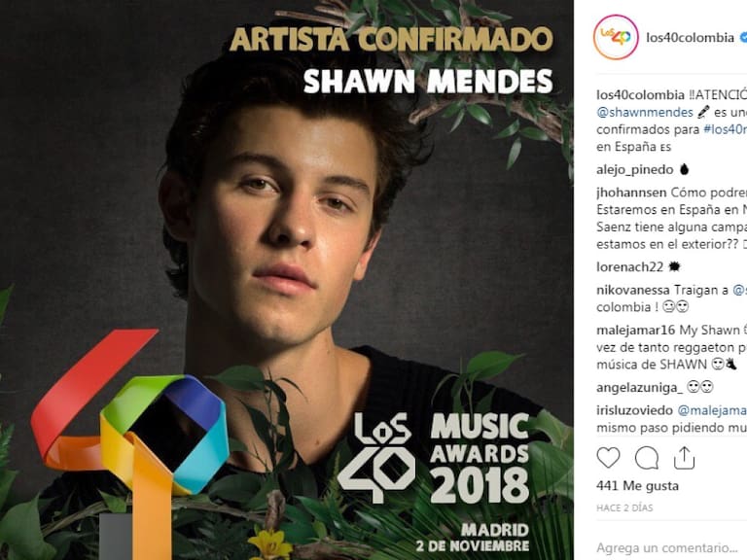Open irisluzoviedo commenter profile

tap(634, 410)
